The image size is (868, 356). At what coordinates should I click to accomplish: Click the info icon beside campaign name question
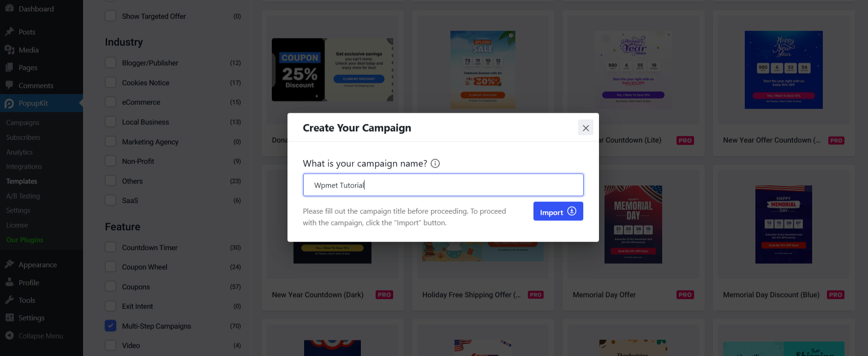(x=435, y=163)
